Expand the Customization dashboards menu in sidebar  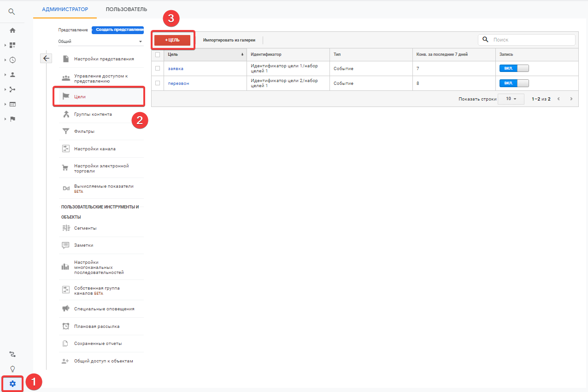[x=12, y=45]
